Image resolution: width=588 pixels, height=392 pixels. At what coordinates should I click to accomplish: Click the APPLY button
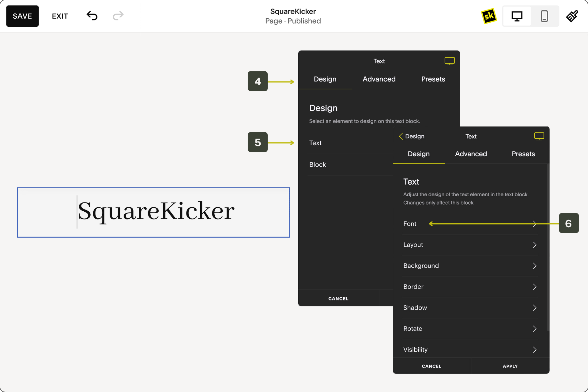point(510,366)
